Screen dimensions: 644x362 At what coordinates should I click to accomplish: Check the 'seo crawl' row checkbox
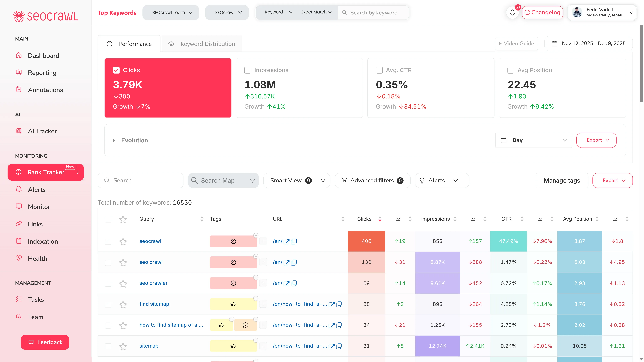point(108,263)
